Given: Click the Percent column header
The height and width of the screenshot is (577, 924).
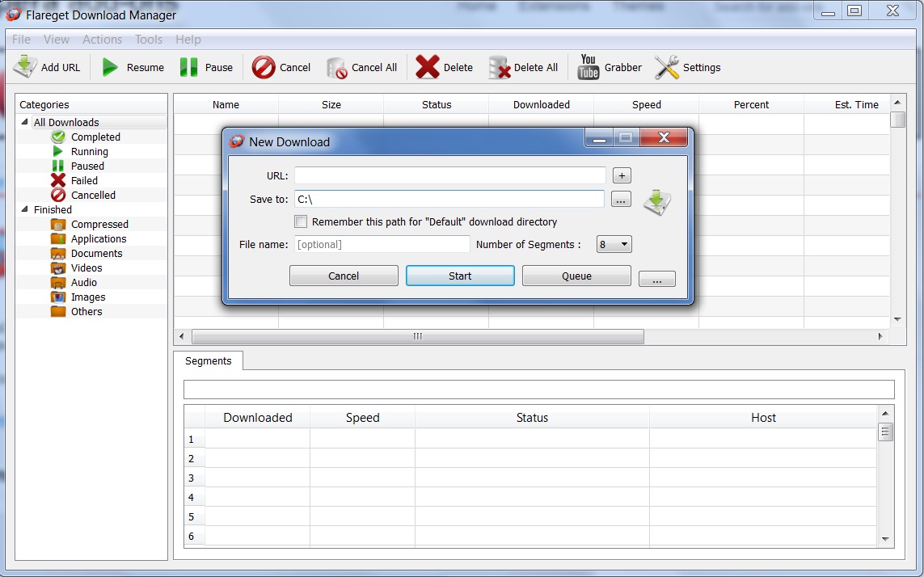Looking at the screenshot, I should point(751,104).
